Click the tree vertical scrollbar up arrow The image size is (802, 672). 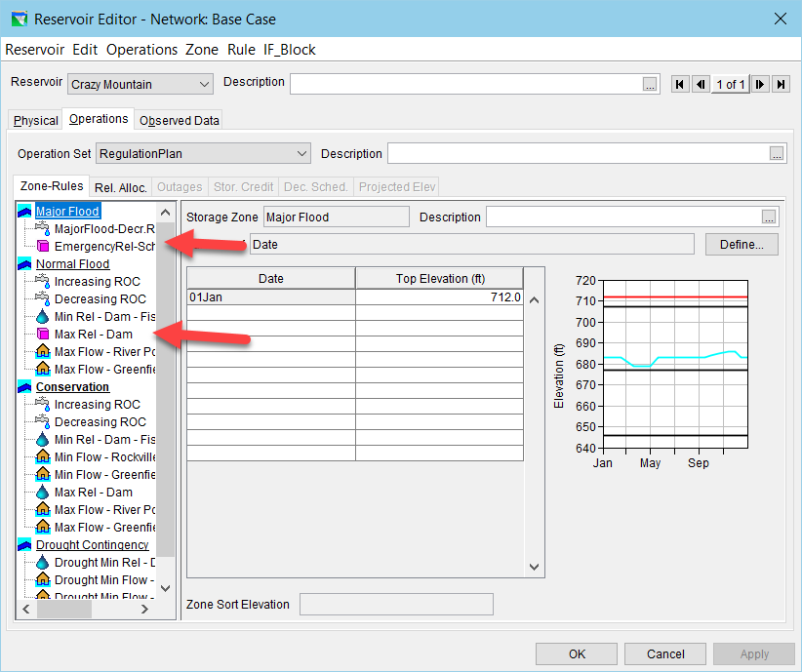(165, 213)
